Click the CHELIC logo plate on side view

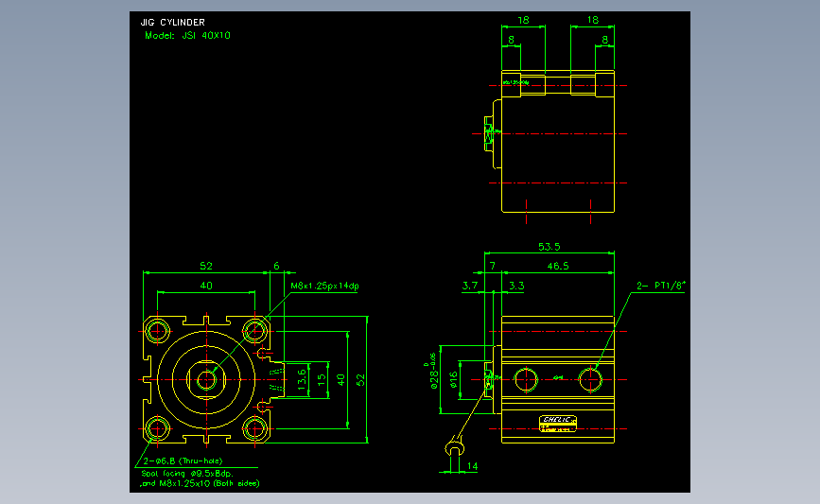558,424
